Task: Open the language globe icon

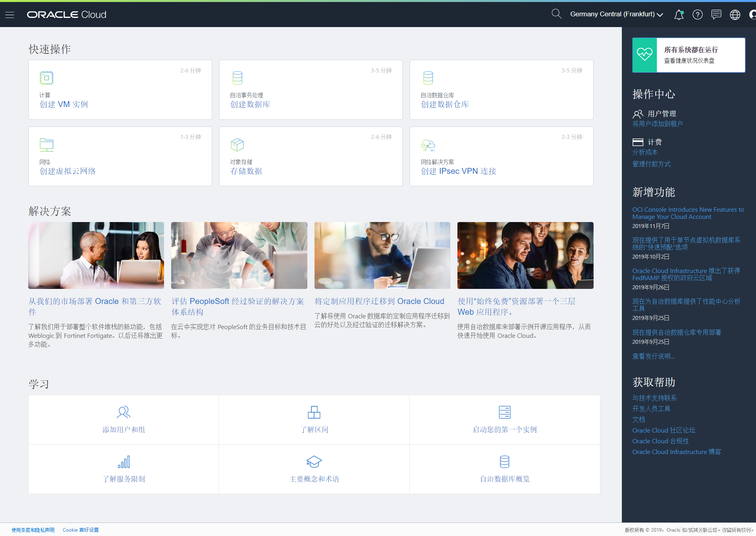Action: point(735,15)
